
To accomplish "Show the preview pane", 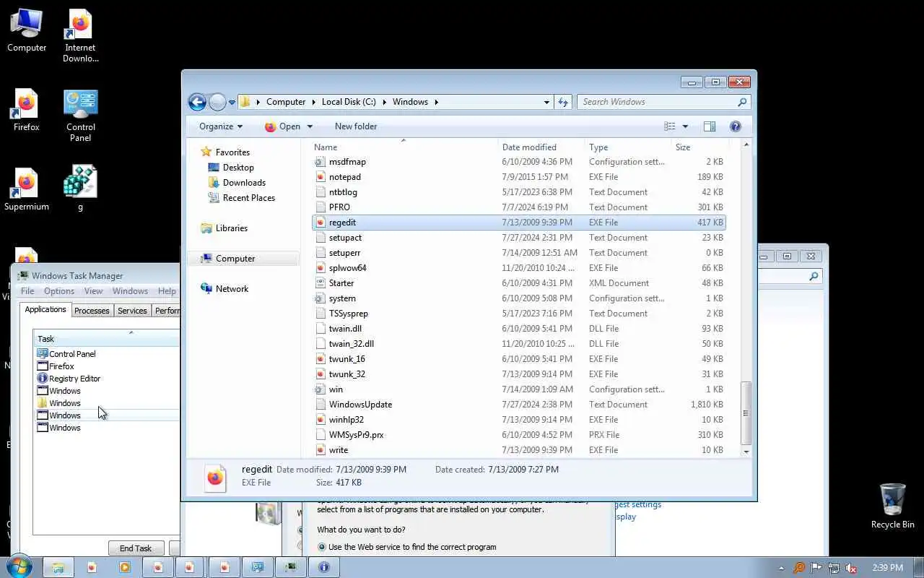I will (x=710, y=126).
